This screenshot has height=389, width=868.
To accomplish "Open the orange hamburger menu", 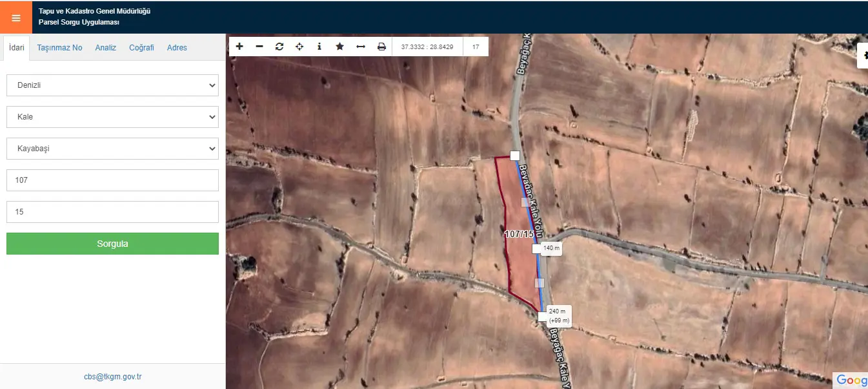I will coord(16,17).
